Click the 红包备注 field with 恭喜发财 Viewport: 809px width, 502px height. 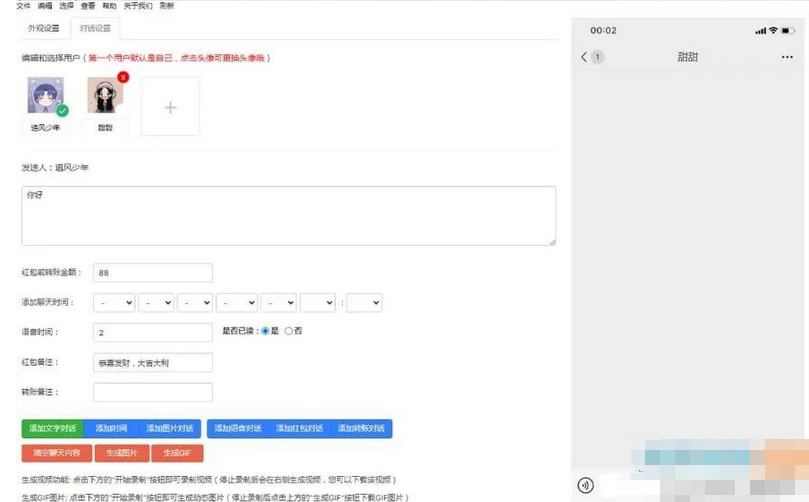(153, 363)
